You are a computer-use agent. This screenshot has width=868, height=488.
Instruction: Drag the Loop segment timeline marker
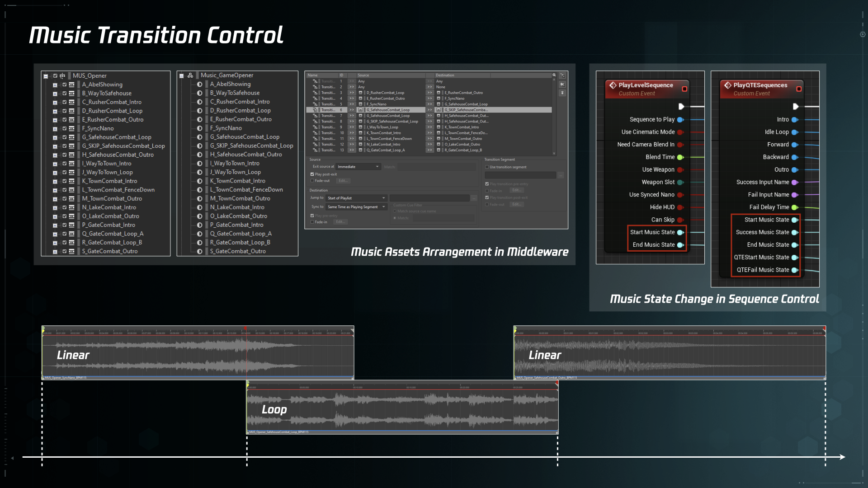pyautogui.click(x=248, y=385)
